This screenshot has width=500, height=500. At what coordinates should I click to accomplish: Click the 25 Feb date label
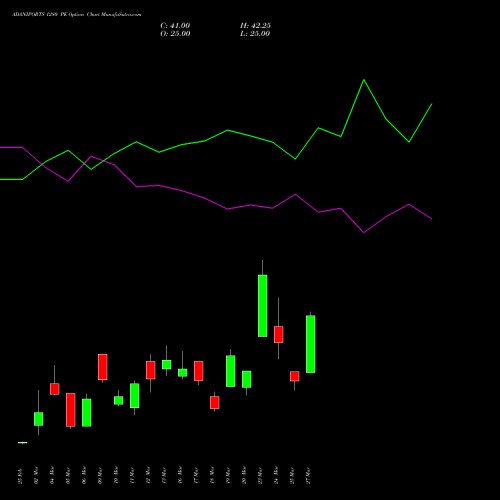click(x=20, y=476)
